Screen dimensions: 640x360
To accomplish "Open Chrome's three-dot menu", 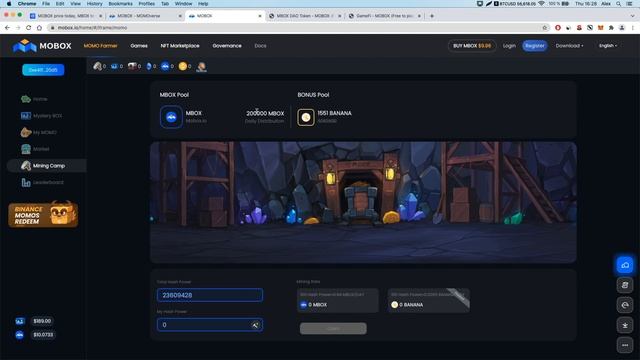I will click(633, 28).
